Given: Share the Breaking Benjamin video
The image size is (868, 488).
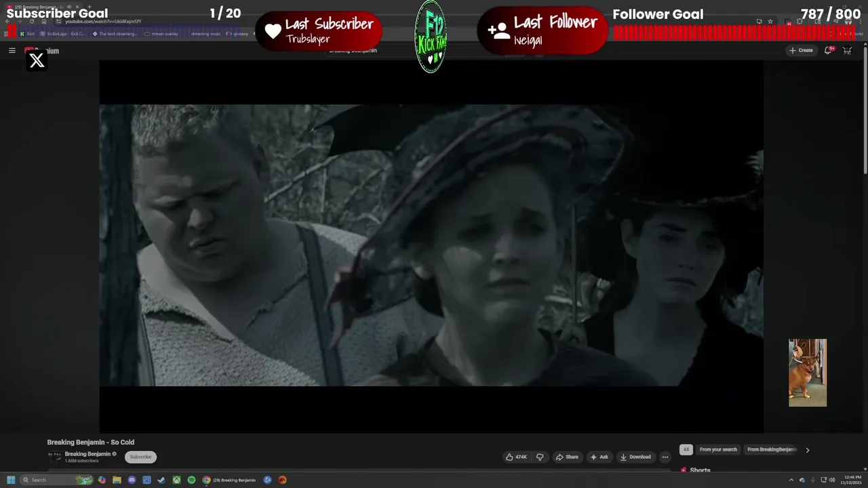Looking at the screenshot, I should click(x=567, y=457).
